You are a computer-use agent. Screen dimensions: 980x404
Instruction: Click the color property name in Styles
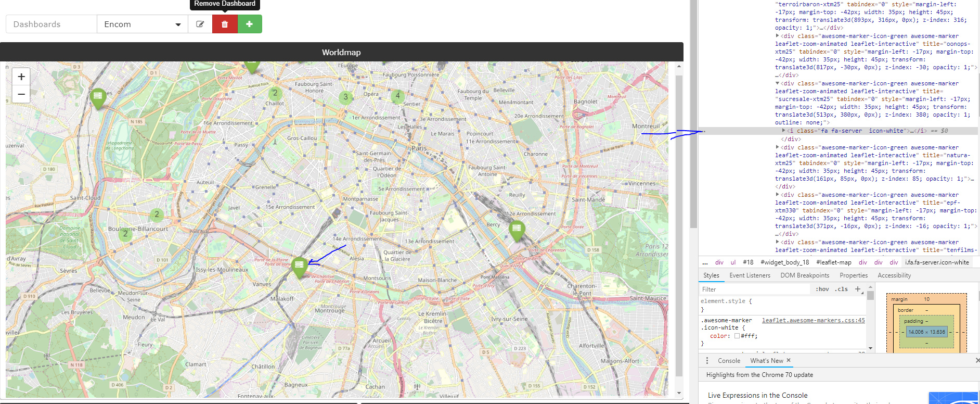click(x=720, y=336)
